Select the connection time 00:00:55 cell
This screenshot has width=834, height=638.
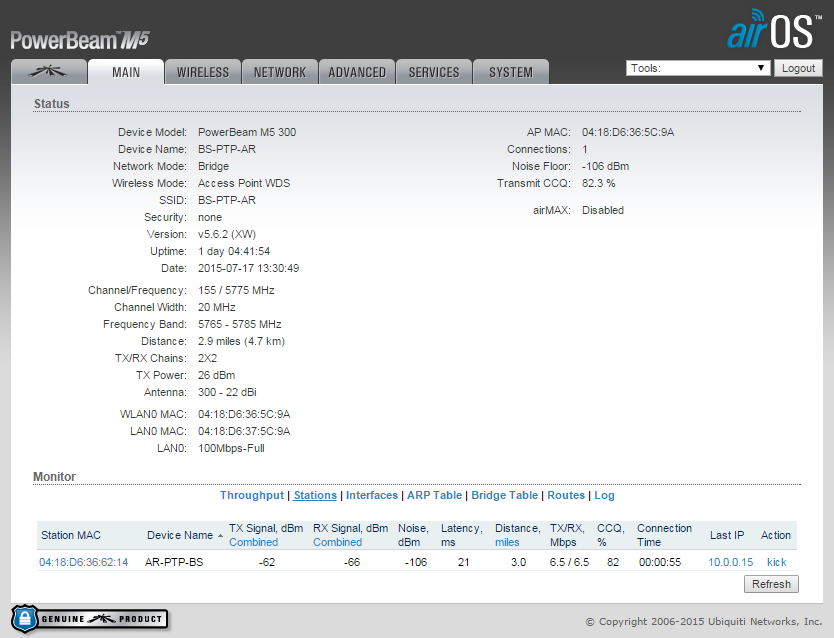[660, 562]
